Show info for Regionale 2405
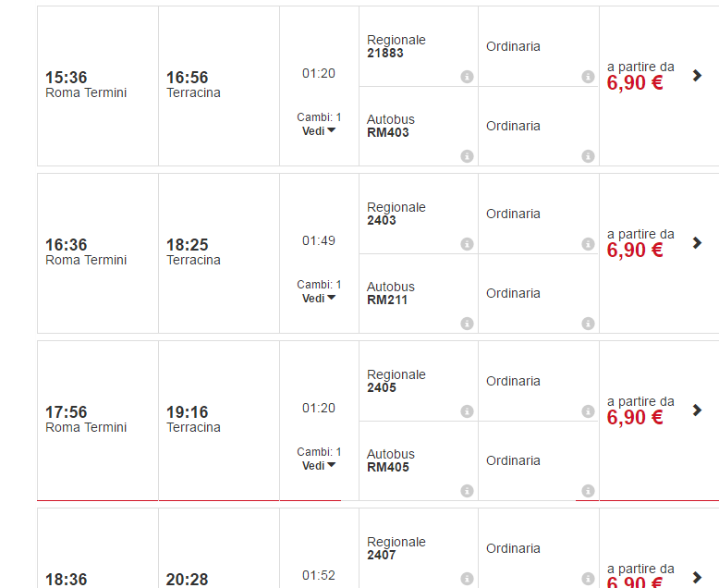The image size is (719, 588). click(x=467, y=411)
